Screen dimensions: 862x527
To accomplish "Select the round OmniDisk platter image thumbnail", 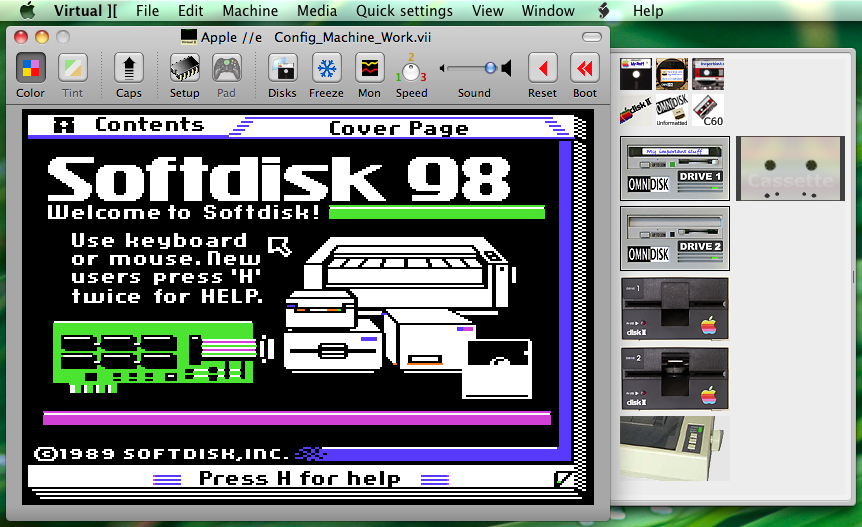I will [x=672, y=74].
